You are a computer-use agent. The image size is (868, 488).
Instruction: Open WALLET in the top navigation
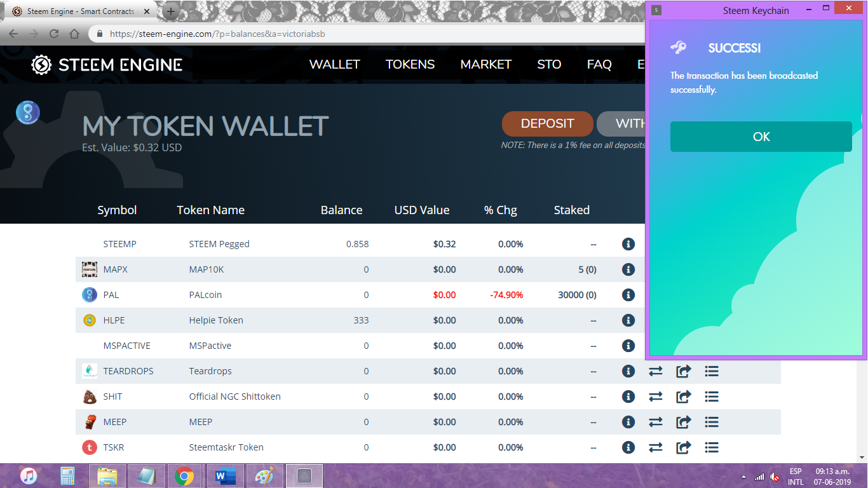(335, 64)
